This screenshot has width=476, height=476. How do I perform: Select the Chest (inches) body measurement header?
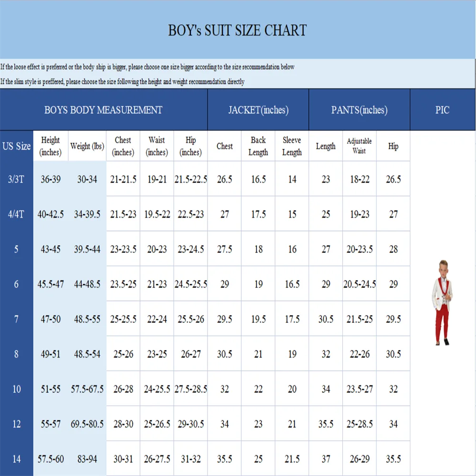(123, 146)
